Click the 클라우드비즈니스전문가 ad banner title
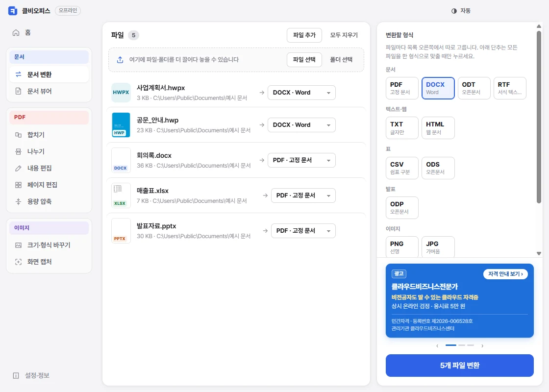The image size is (549, 392). [x=424, y=287]
